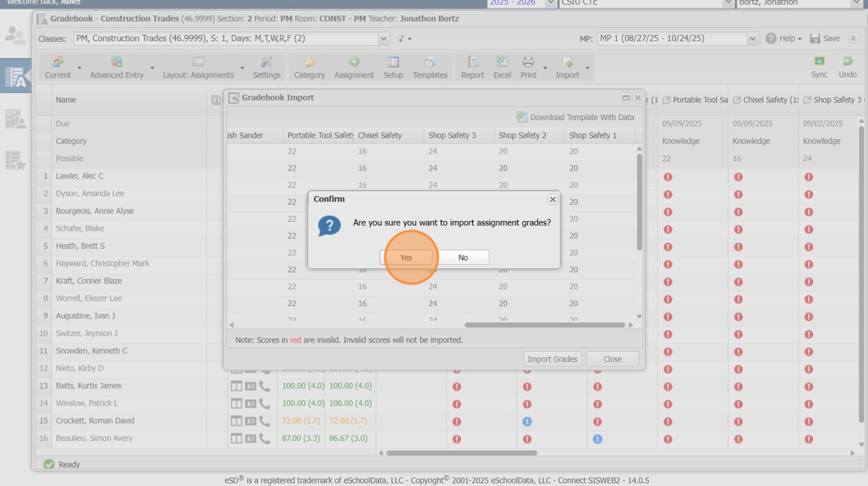
Task: Open Layout: Assignments tool
Action: point(198,67)
